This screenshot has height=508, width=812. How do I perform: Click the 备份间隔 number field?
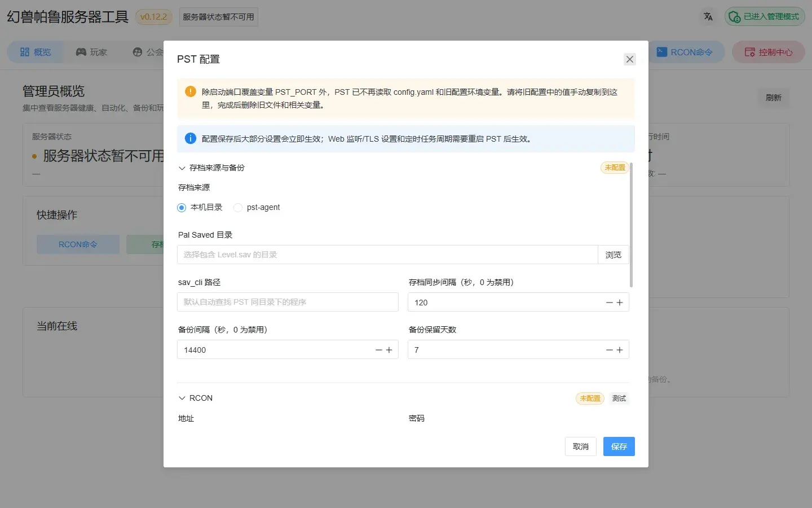click(x=288, y=350)
